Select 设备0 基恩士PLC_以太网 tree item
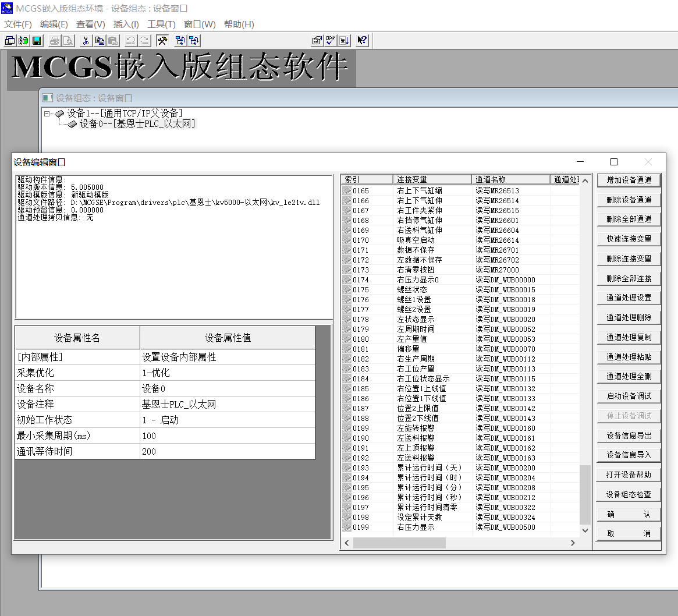Image resolution: width=678 pixels, height=616 pixels. click(x=137, y=124)
